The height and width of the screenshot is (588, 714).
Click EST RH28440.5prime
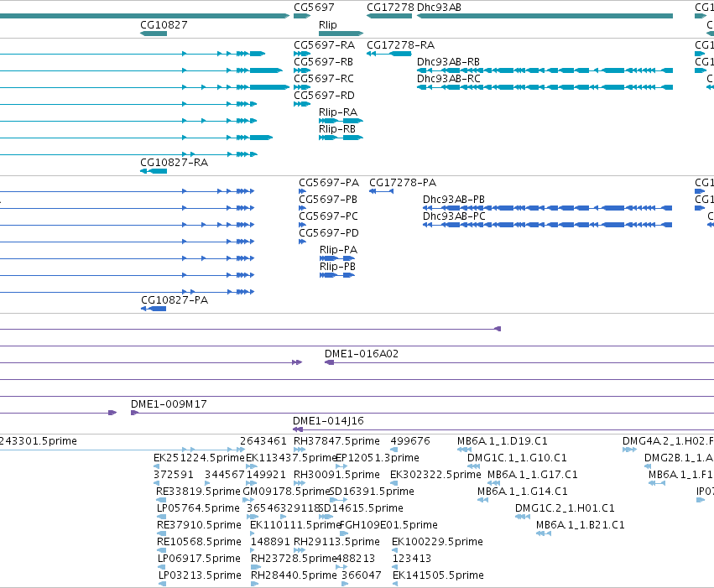(x=294, y=575)
